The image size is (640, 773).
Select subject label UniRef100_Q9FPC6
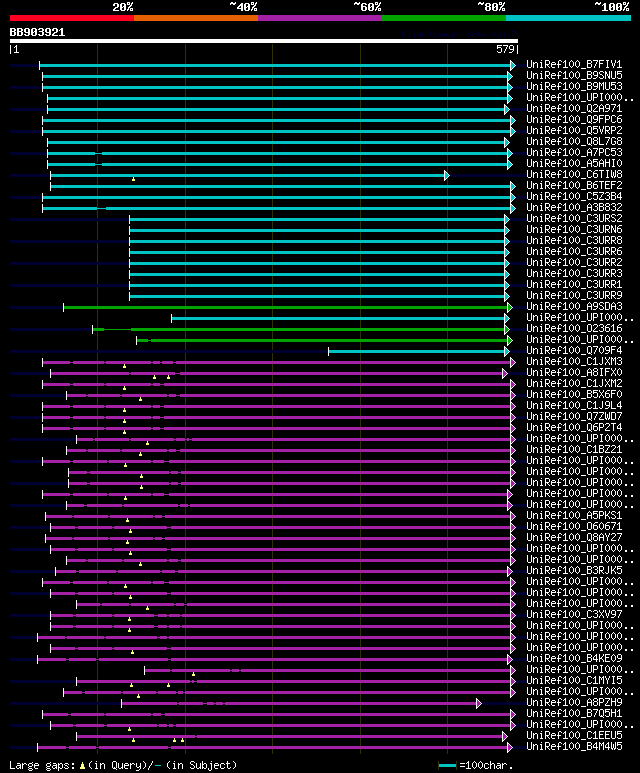(574, 119)
